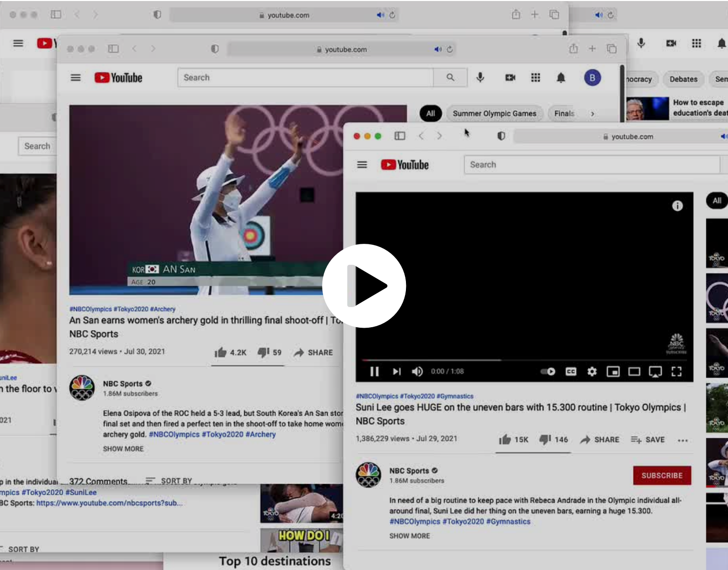Toggle autoplay switch in front player
Viewport: 728px width, 570px height.
pyautogui.click(x=548, y=371)
